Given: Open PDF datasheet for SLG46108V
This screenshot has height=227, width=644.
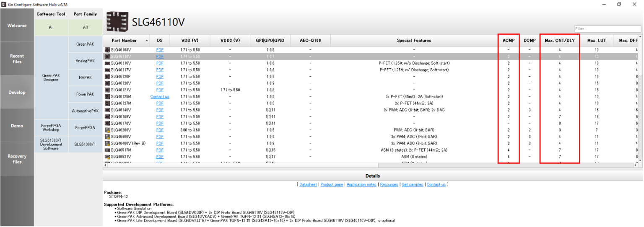Looking at the screenshot, I should tap(160, 50).
